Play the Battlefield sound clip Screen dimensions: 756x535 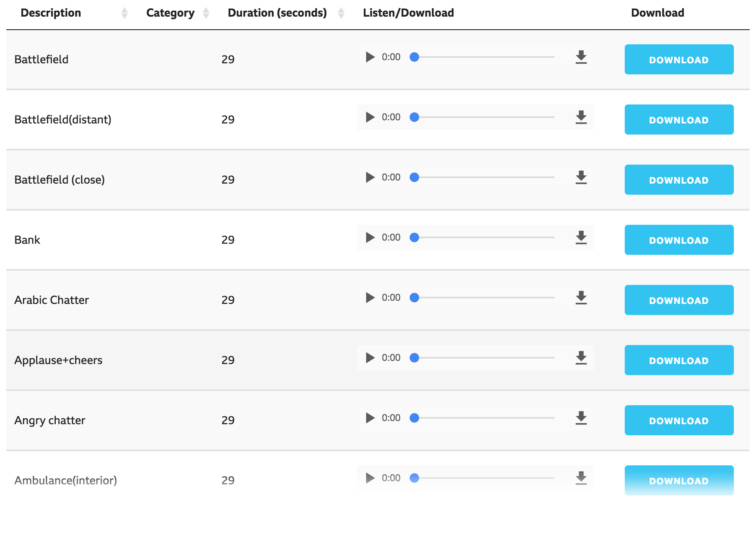[370, 57]
